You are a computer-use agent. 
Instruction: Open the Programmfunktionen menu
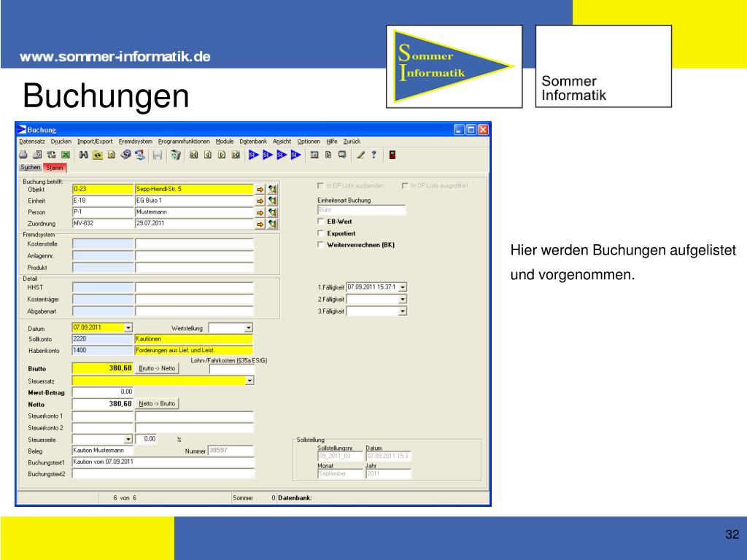pos(184,141)
